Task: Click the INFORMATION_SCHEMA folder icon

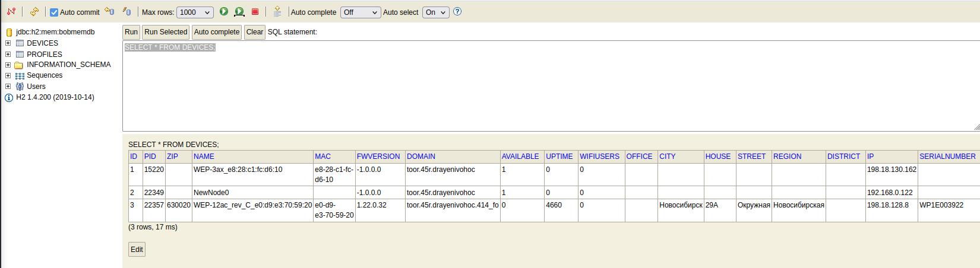Action: [20, 65]
